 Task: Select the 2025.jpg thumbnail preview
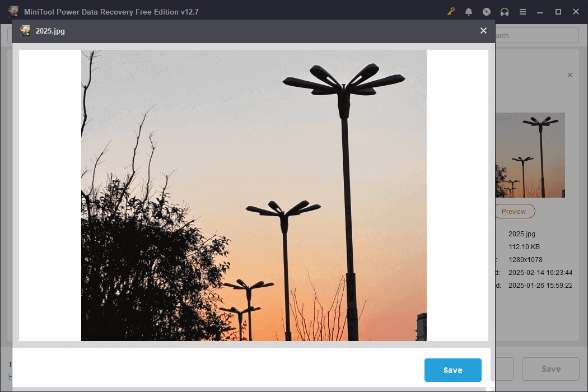click(x=530, y=155)
